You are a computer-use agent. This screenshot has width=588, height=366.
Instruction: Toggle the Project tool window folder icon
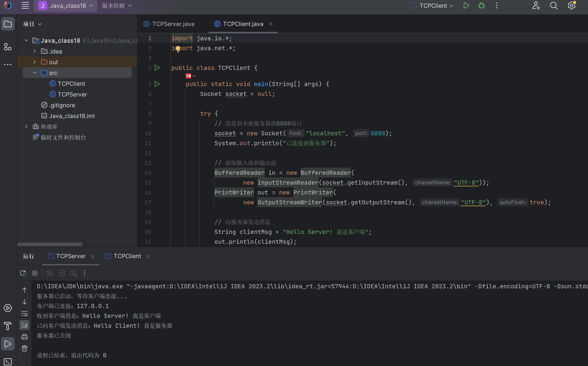coord(8,24)
